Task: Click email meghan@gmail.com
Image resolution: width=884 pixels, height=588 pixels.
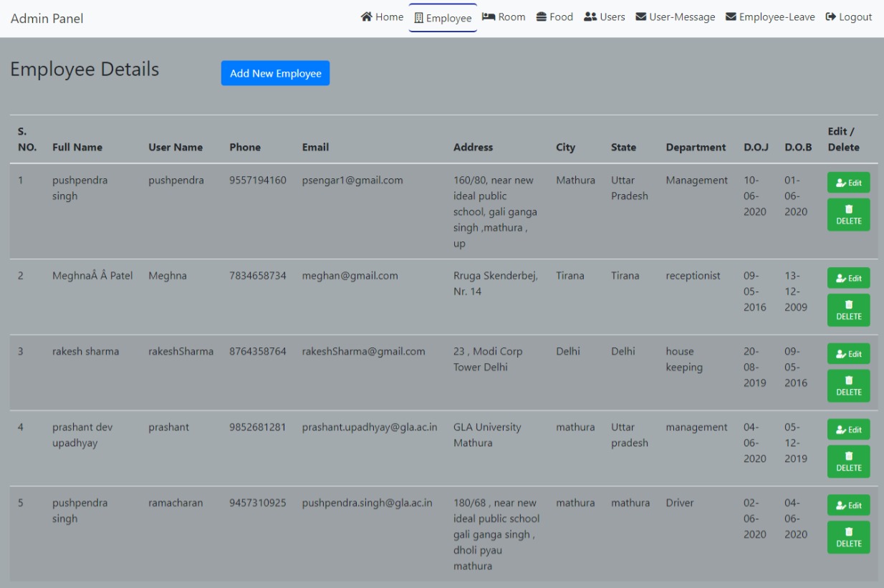Action: [350, 276]
